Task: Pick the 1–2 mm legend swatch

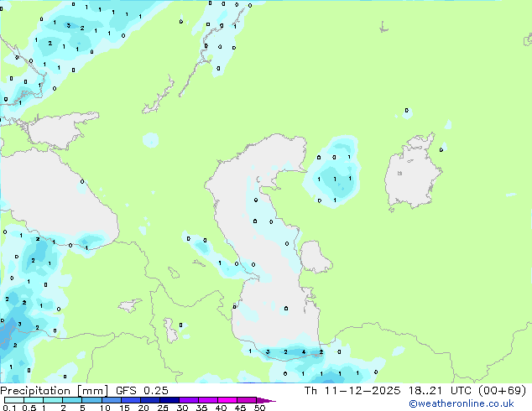Action: pos(53,400)
